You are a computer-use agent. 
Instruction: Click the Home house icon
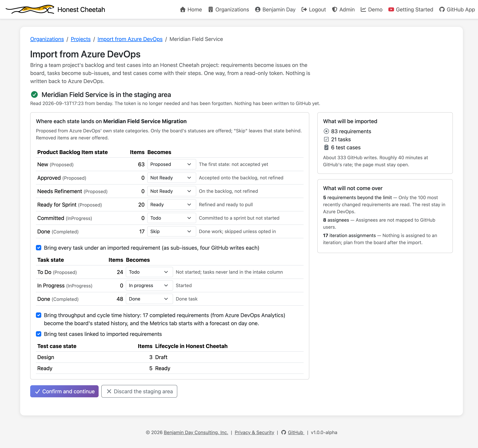coord(183,10)
